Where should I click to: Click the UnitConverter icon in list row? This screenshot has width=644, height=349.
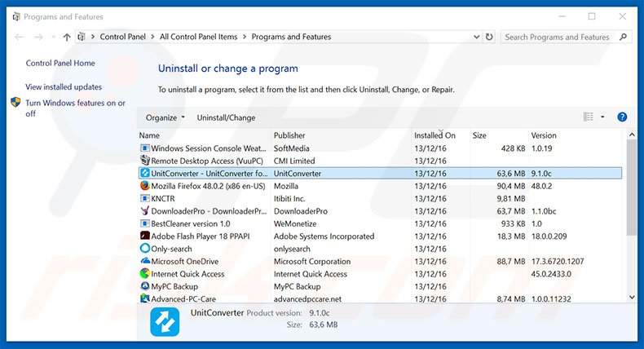(x=144, y=173)
